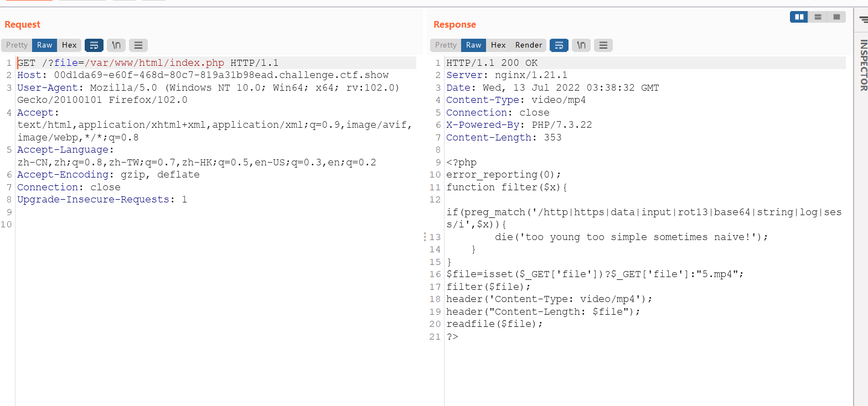
Task: Open Hex tab in Response panel
Action: tap(498, 45)
